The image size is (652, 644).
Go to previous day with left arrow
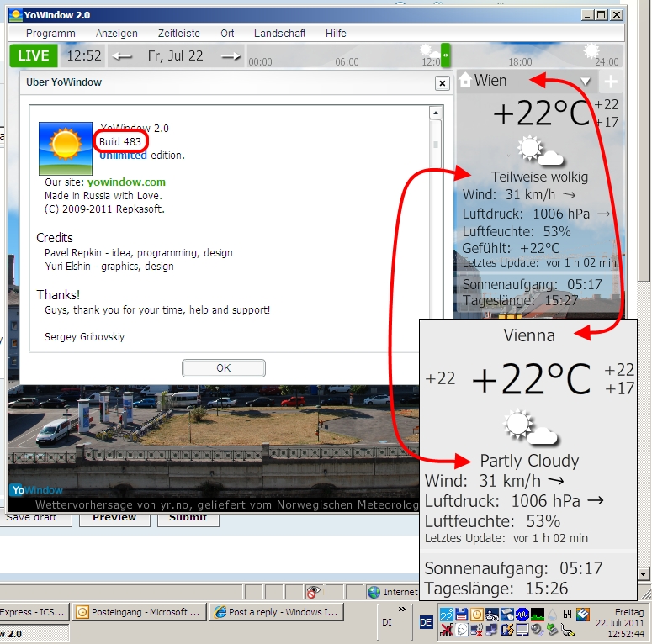click(x=122, y=56)
